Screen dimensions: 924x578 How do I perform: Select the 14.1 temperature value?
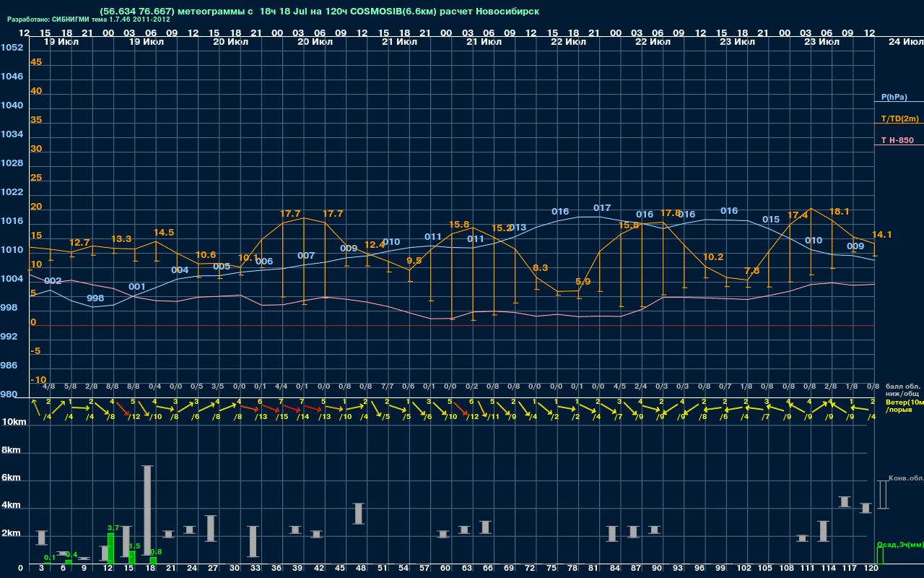click(x=882, y=235)
